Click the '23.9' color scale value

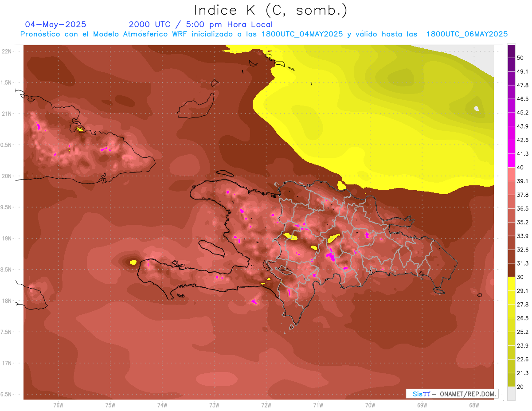(x=523, y=346)
